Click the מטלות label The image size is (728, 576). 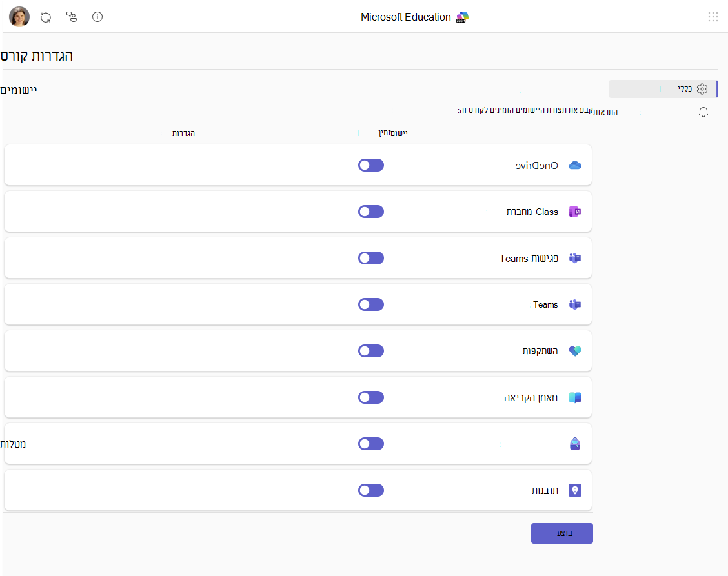(x=13, y=444)
